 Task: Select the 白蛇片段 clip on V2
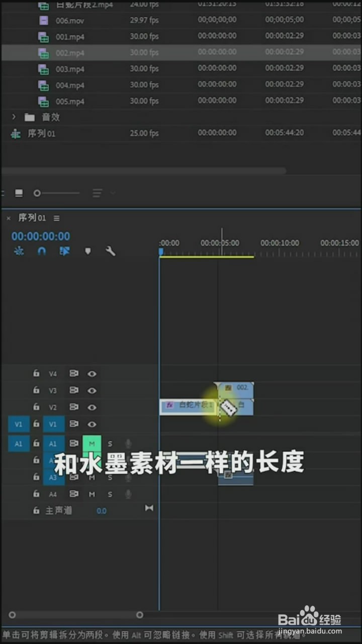(189, 407)
